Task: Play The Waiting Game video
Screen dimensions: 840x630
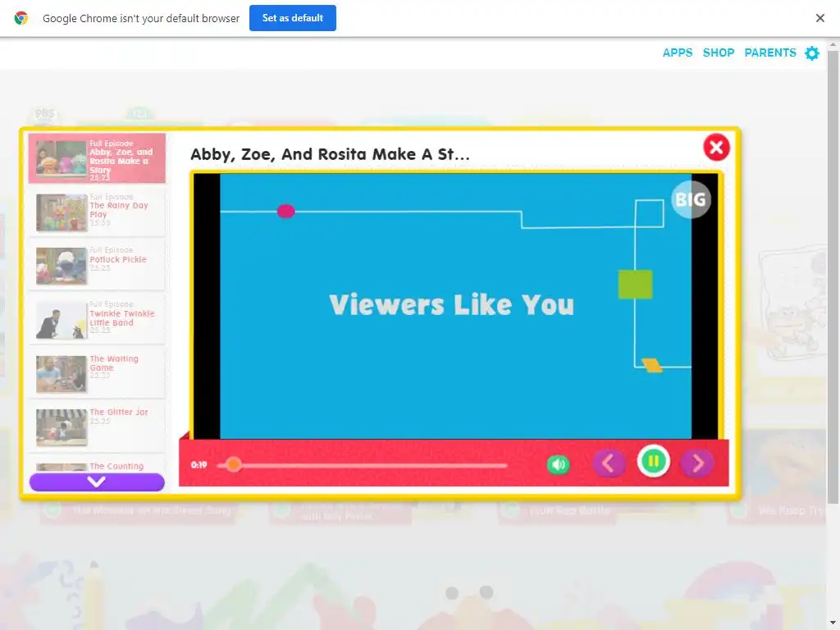Action: point(97,373)
